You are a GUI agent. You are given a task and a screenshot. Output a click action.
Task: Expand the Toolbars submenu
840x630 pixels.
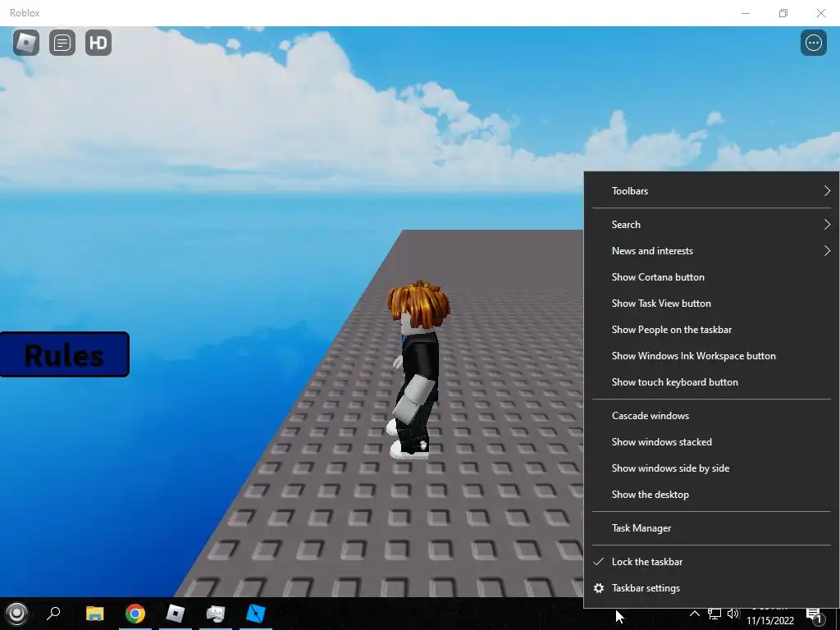click(x=711, y=190)
